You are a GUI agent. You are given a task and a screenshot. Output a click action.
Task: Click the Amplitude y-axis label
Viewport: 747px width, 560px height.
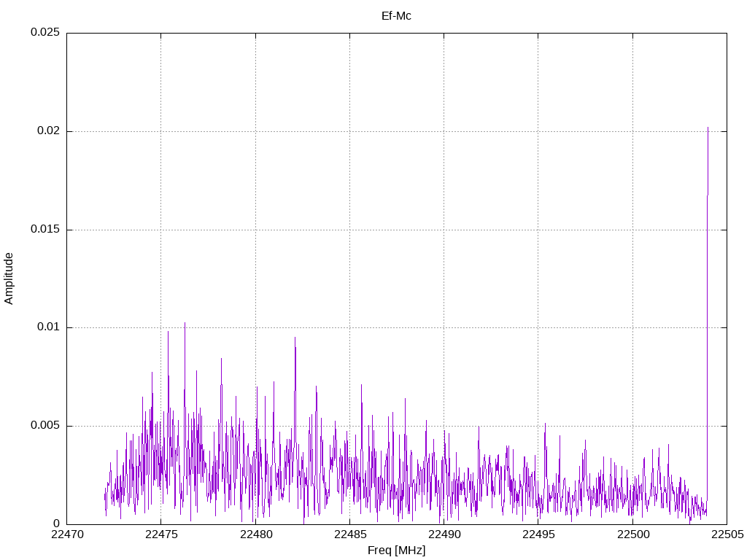click(9, 278)
